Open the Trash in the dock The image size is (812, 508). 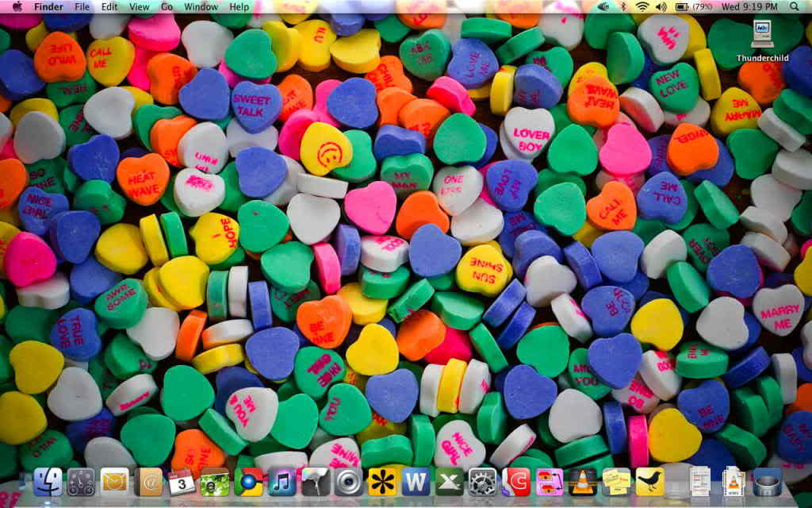pos(767,482)
